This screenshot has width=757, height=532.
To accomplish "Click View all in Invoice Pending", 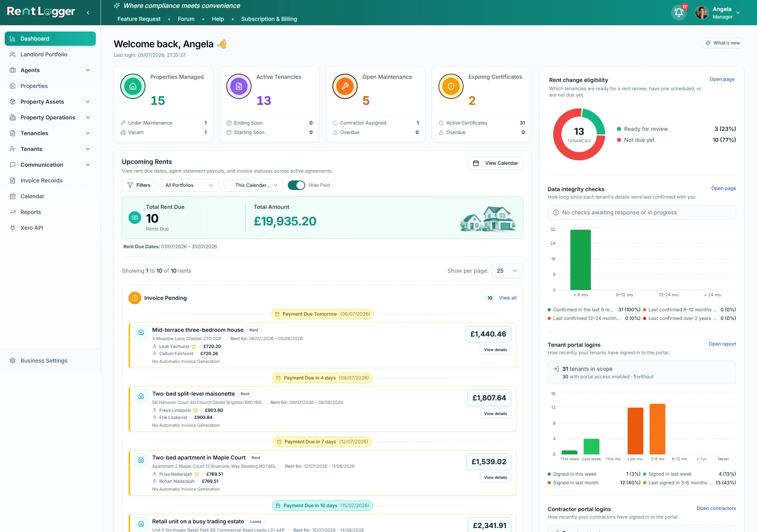I will coord(507,298).
